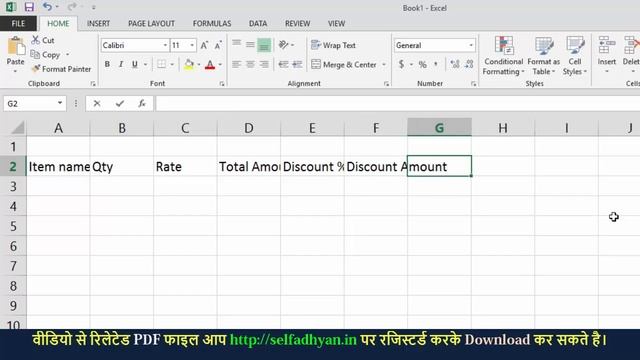This screenshot has width=640, height=360.
Task: Click the Undo arrow icon
Action: click(47, 7)
